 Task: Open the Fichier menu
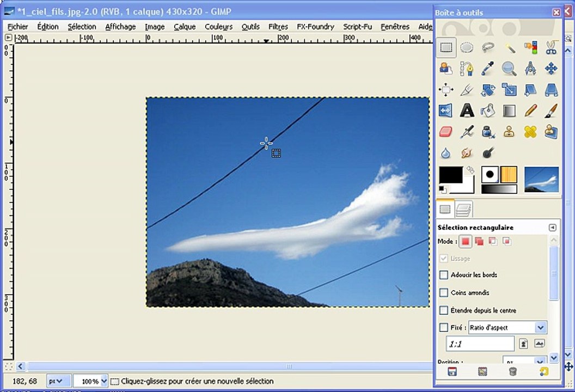click(x=17, y=27)
